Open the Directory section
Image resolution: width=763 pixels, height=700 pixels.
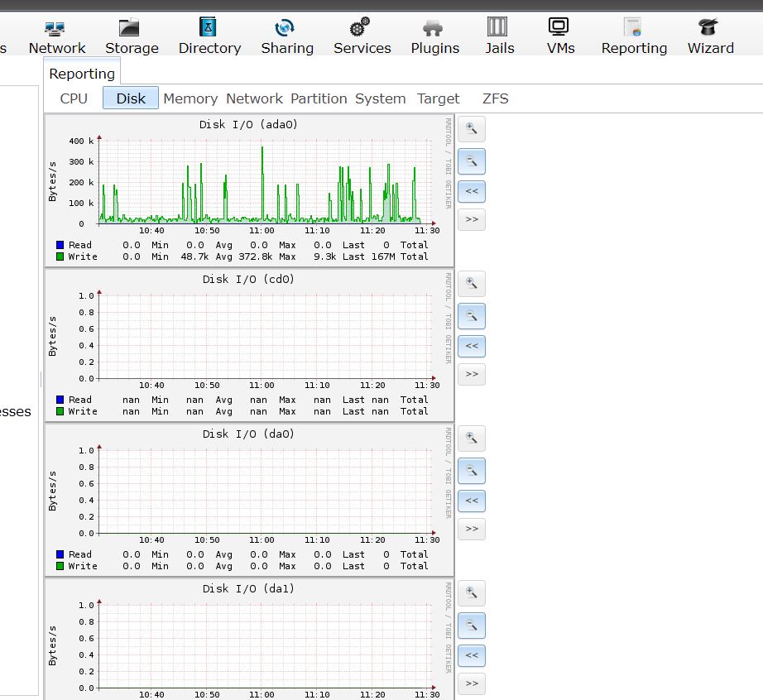coord(209,37)
